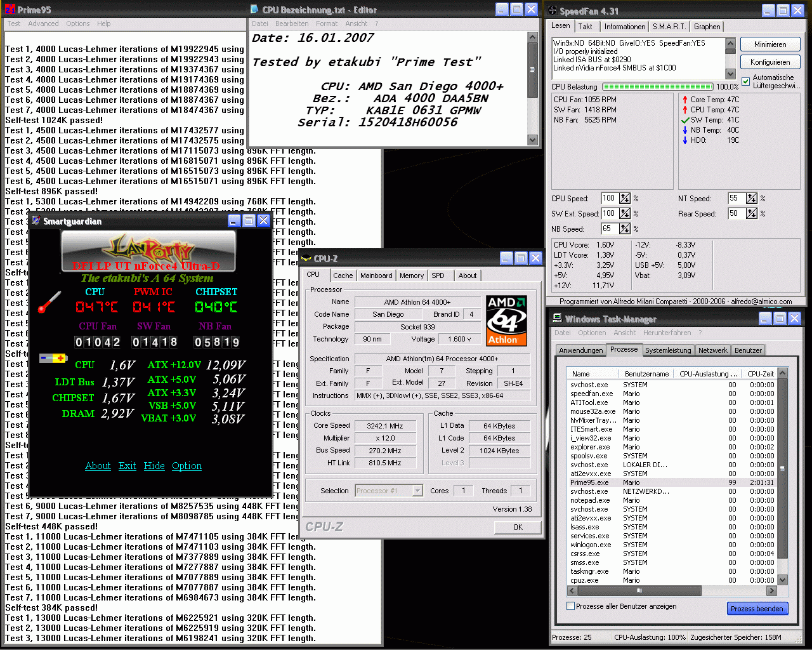Click the thermometer icon in Smartguardian
The width and height of the screenshot is (812, 650).
pyautogui.click(x=49, y=302)
